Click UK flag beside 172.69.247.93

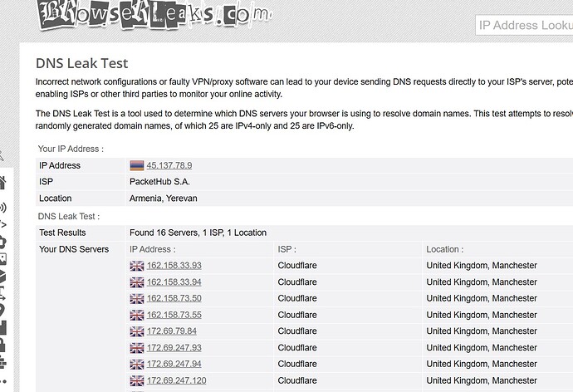point(137,348)
